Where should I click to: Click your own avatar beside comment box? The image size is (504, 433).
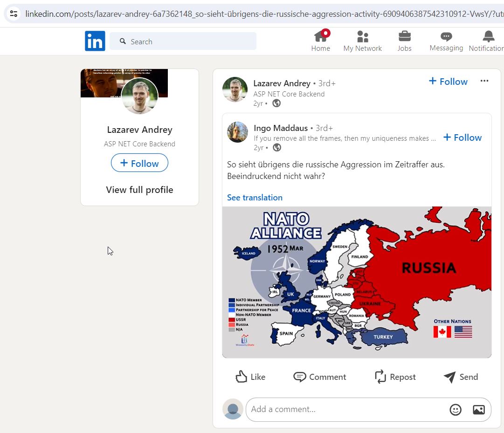click(x=233, y=409)
